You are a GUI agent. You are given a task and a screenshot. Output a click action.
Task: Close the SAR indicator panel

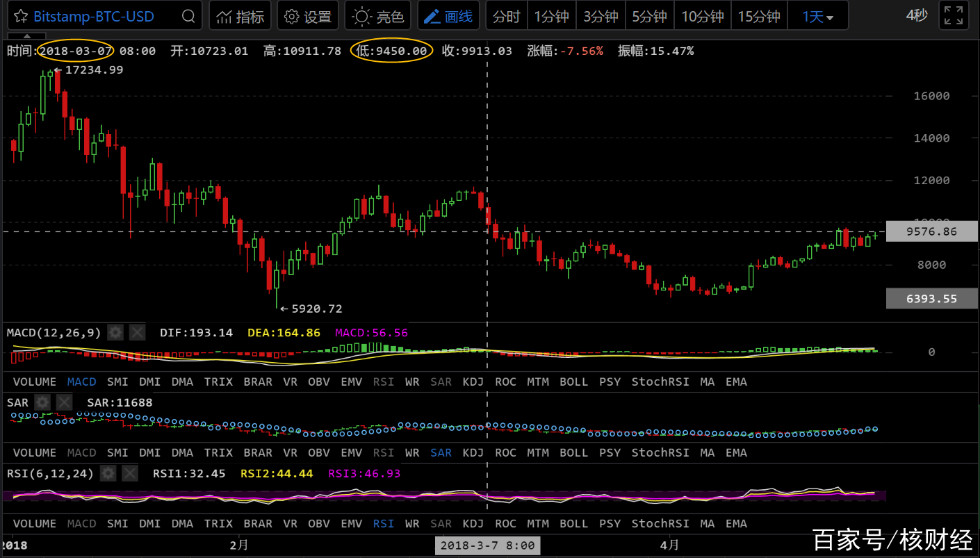point(64,402)
